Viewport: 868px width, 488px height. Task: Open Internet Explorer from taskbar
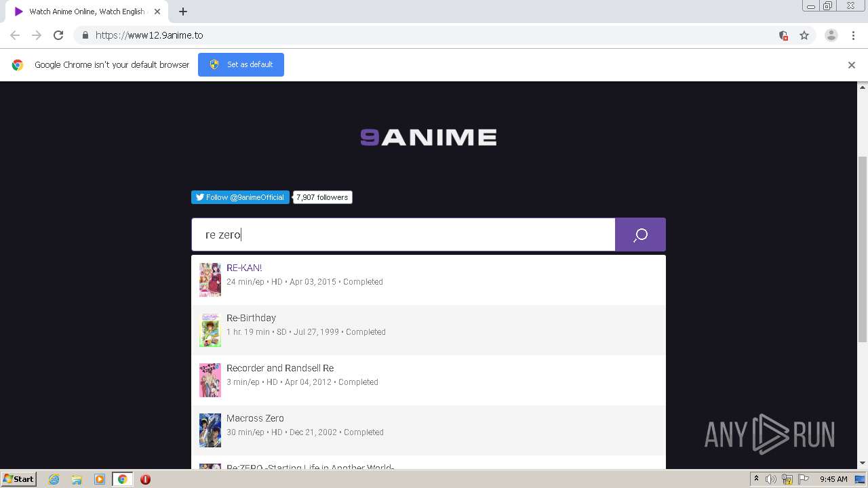(54, 479)
